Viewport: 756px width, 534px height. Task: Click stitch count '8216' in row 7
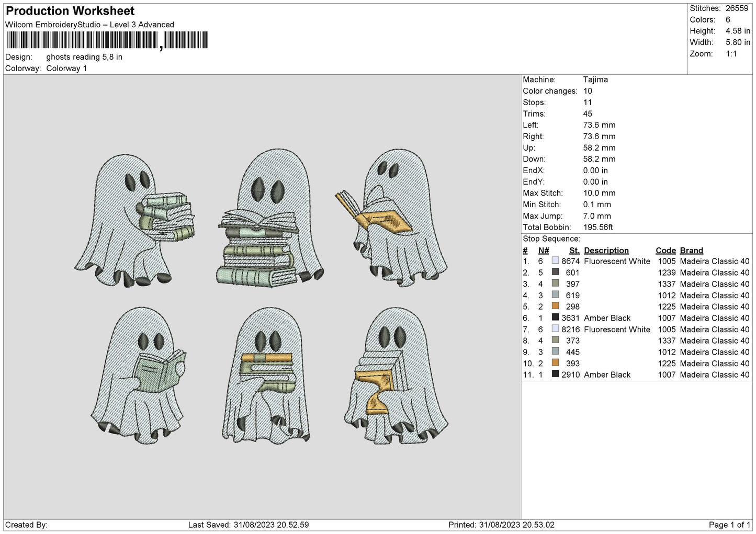click(571, 330)
